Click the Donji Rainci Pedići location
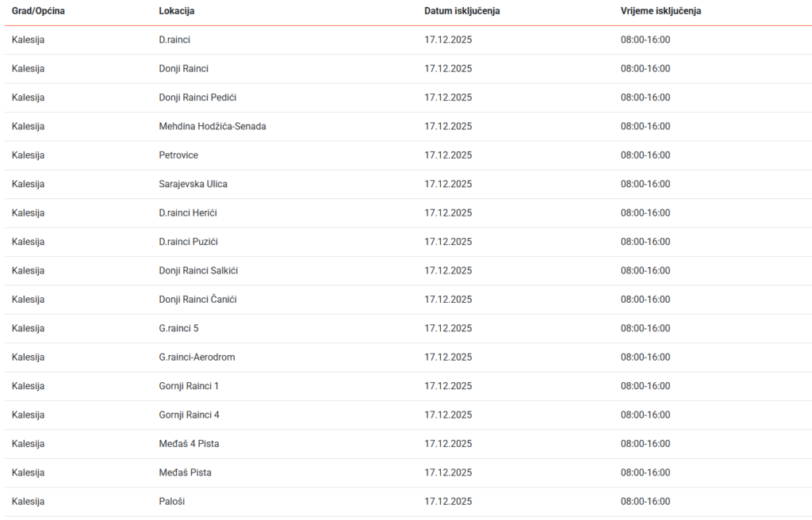 [197, 97]
